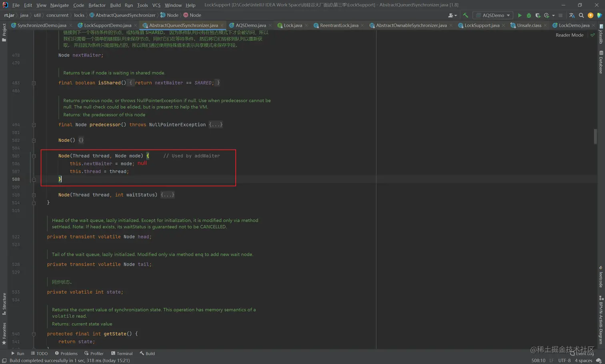Click the 4 spaces indent widget
The image size is (605, 364).
[583, 361]
